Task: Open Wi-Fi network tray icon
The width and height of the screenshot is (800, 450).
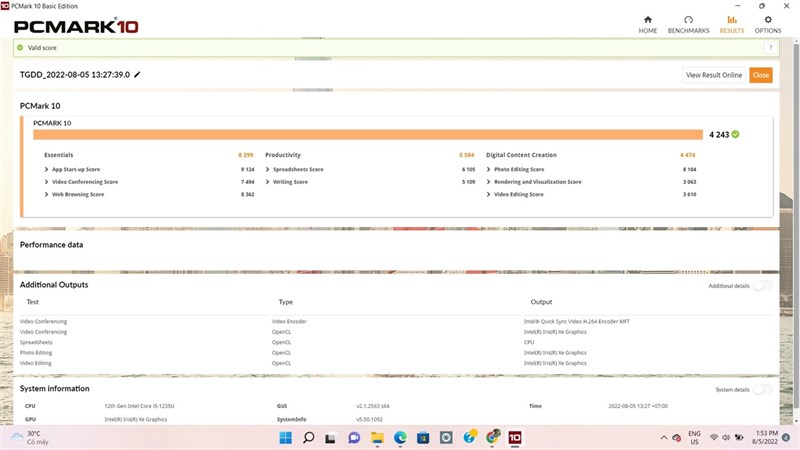Action: tap(714, 438)
